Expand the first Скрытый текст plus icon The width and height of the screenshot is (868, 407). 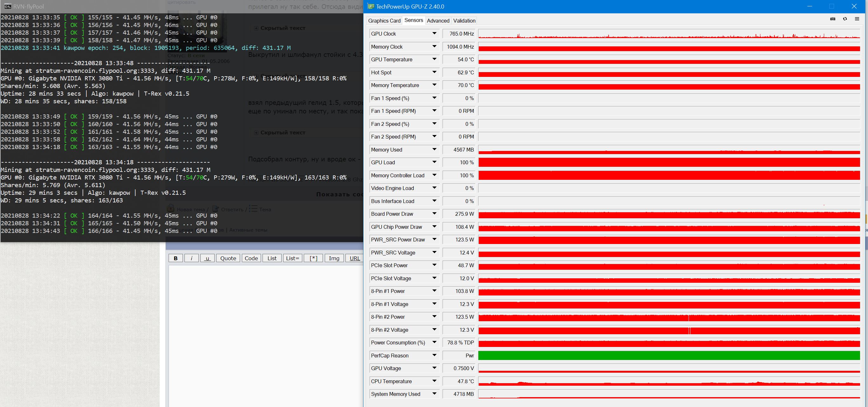pos(256,28)
